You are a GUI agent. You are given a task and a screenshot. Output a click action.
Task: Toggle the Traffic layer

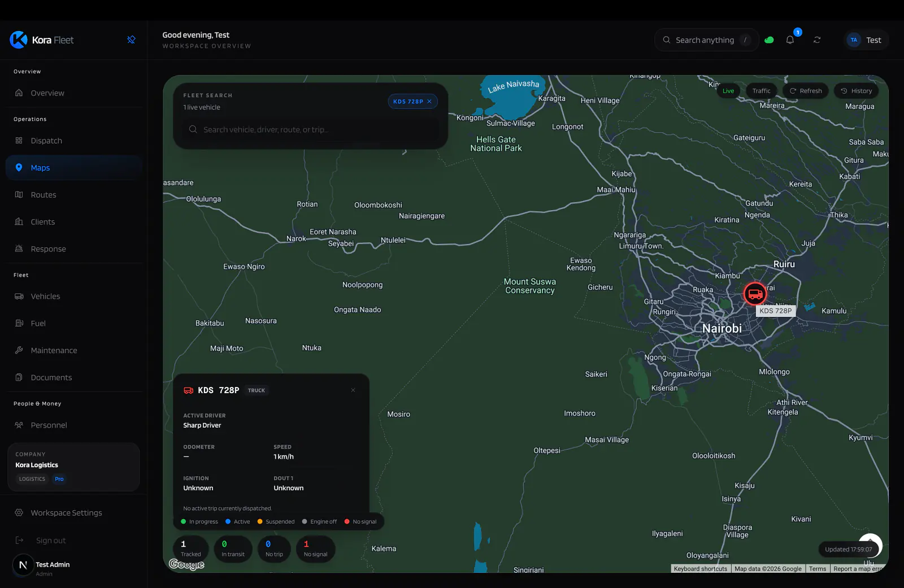pos(761,91)
